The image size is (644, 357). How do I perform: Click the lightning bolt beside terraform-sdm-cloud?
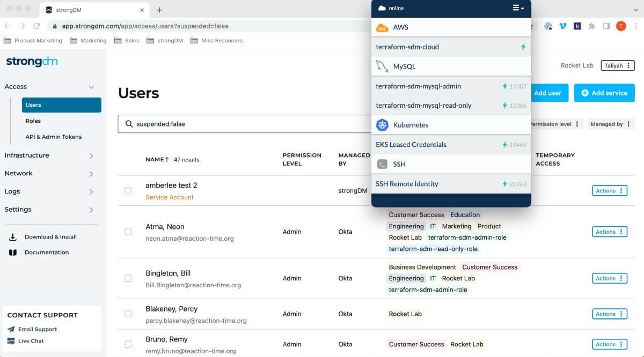(x=523, y=47)
